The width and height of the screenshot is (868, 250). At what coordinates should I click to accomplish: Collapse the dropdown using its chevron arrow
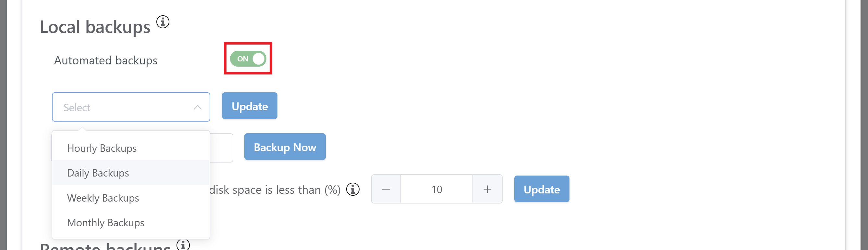(198, 107)
